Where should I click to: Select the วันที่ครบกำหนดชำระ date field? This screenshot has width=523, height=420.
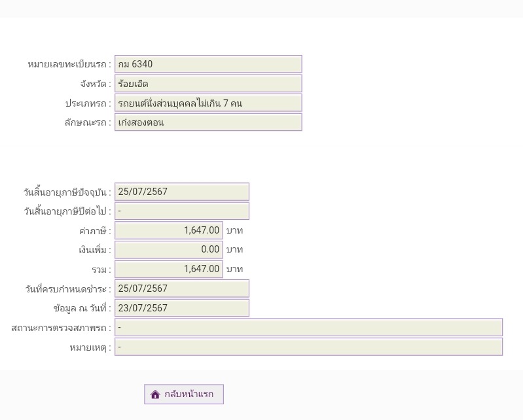click(181, 289)
